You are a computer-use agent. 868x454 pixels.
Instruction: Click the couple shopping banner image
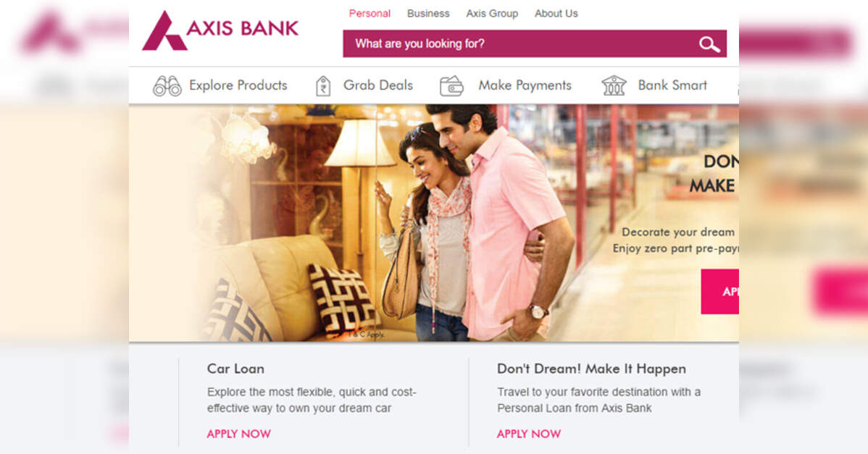click(x=433, y=223)
